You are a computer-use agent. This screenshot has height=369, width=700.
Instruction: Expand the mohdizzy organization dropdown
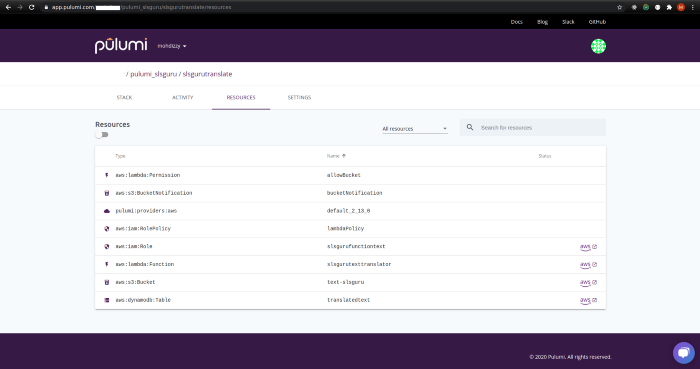172,46
